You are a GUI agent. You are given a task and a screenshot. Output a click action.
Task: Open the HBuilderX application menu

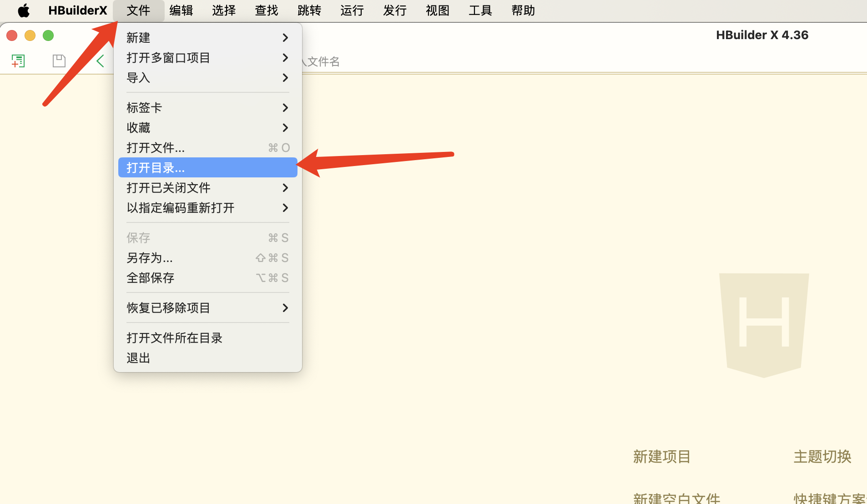coord(78,10)
